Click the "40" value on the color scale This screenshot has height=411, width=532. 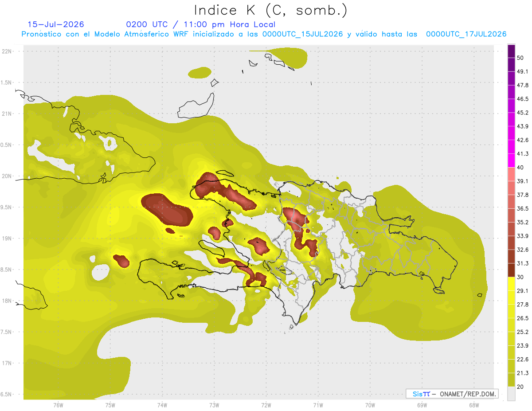[520, 168]
